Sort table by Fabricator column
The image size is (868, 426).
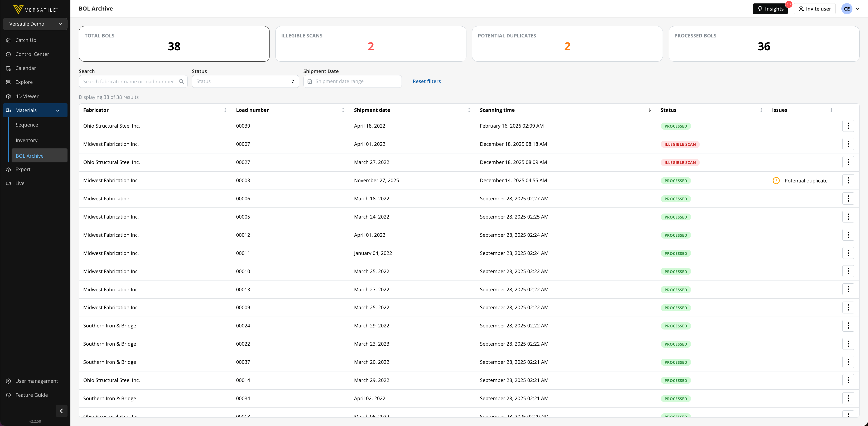(225, 110)
